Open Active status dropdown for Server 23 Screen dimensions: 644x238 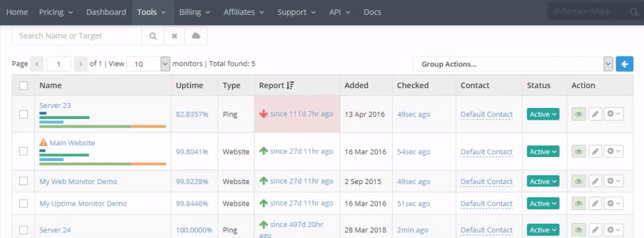coord(543,114)
